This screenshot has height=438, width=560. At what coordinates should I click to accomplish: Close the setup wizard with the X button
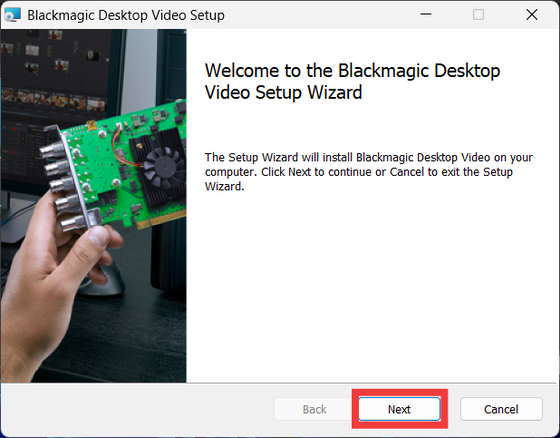pos(532,15)
